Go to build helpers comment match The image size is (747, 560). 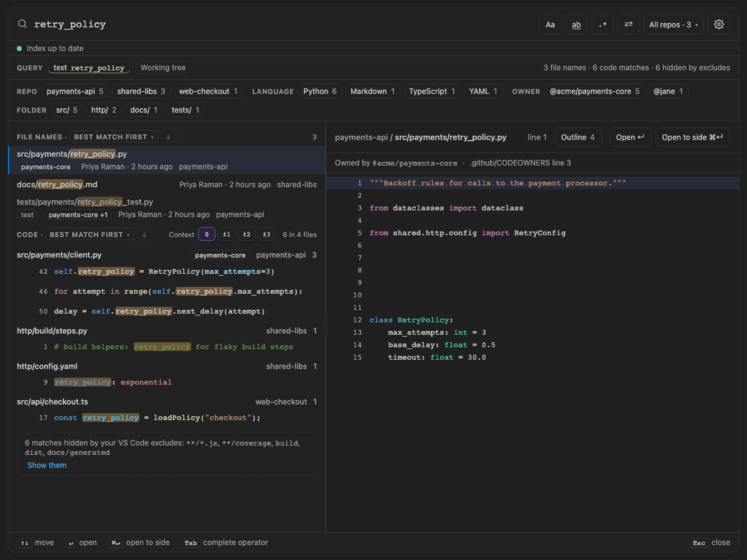coord(167,347)
